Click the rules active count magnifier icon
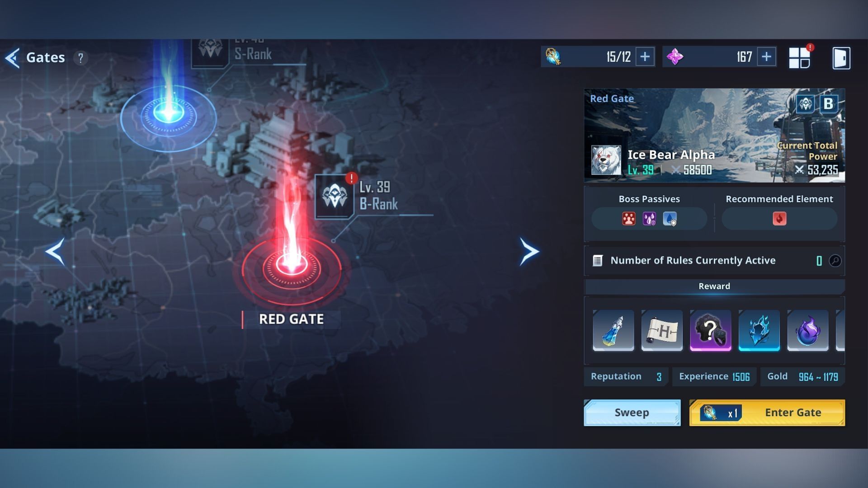Image resolution: width=868 pixels, height=488 pixels. click(835, 260)
